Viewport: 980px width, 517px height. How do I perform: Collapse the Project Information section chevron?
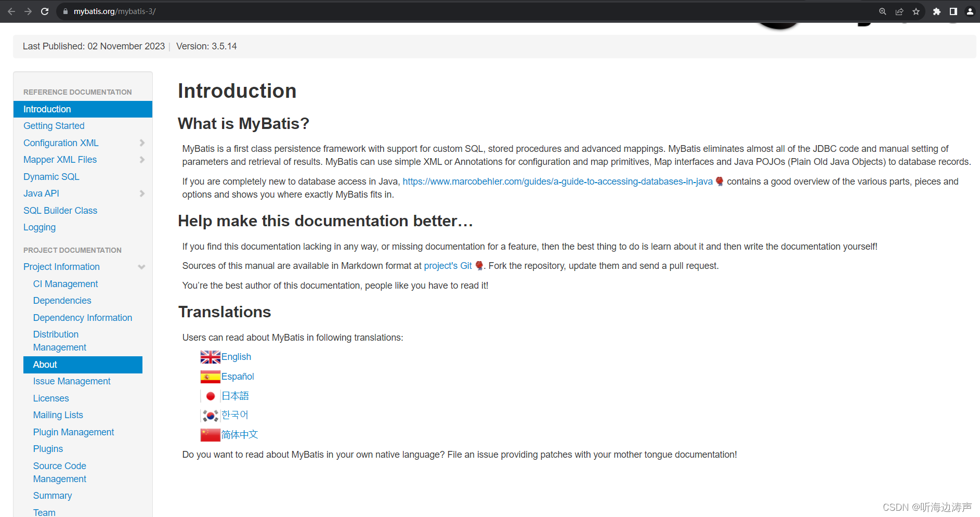tap(141, 267)
